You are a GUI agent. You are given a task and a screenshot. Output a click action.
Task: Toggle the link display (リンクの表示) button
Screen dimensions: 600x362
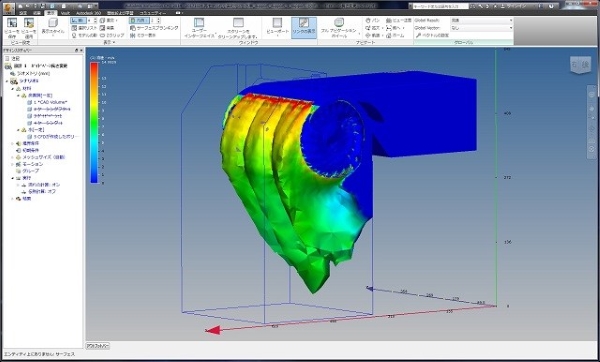[304, 28]
